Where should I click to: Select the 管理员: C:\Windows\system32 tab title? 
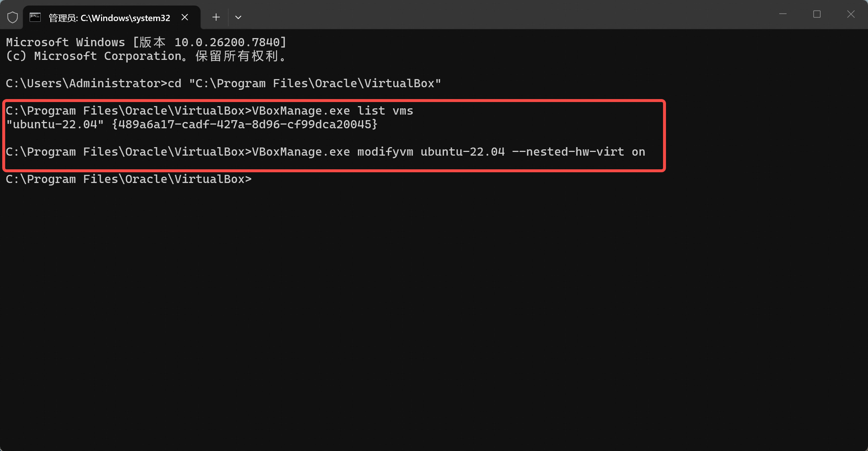click(x=109, y=18)
